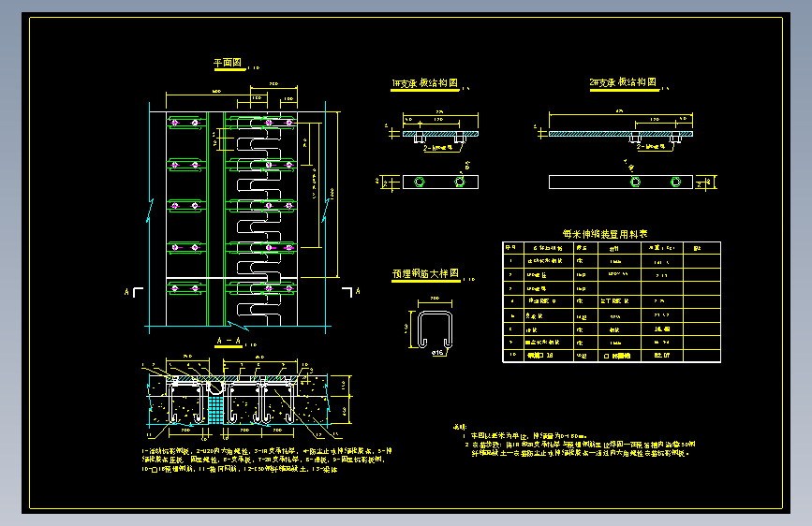812x526 pixels.
Task: Select the 1#支承板结构图 title text
Action: pyautogui.click(x=424, y=83)
